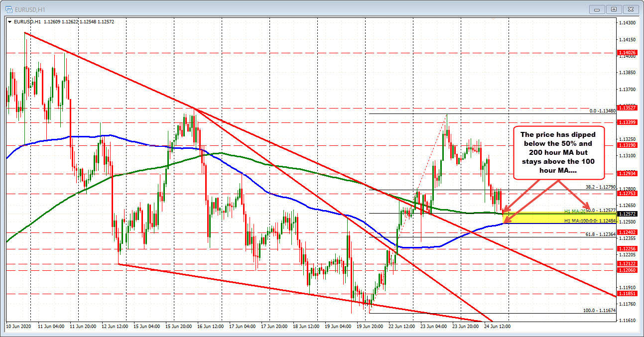
Task: Click the 17 Jun 20:00 time label
Action: [x=273, y=327]
